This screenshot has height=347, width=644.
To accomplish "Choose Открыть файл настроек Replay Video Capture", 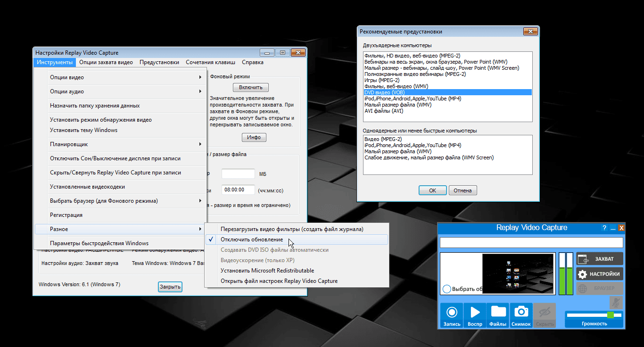I will tap(297, 281).
